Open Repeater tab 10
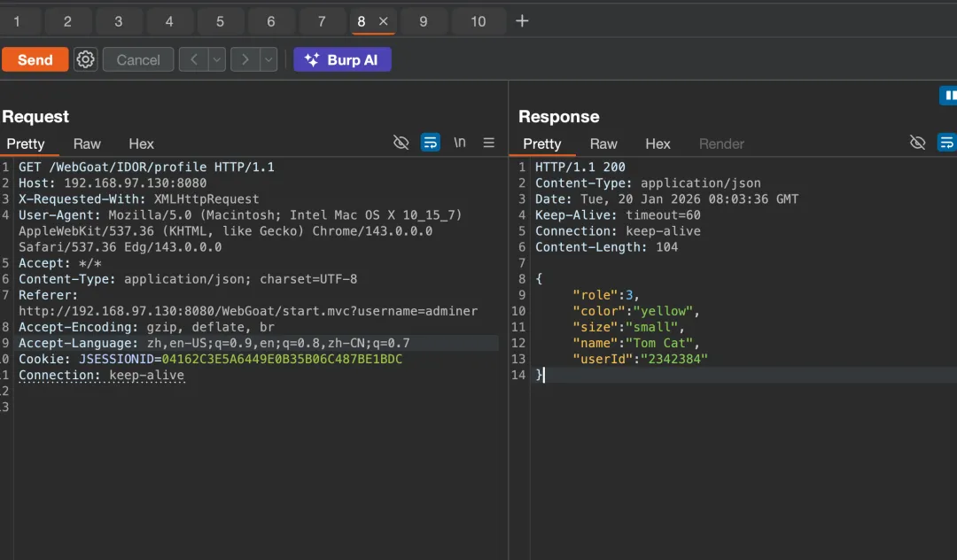957x560 pixels. click(x=478, y=21)
